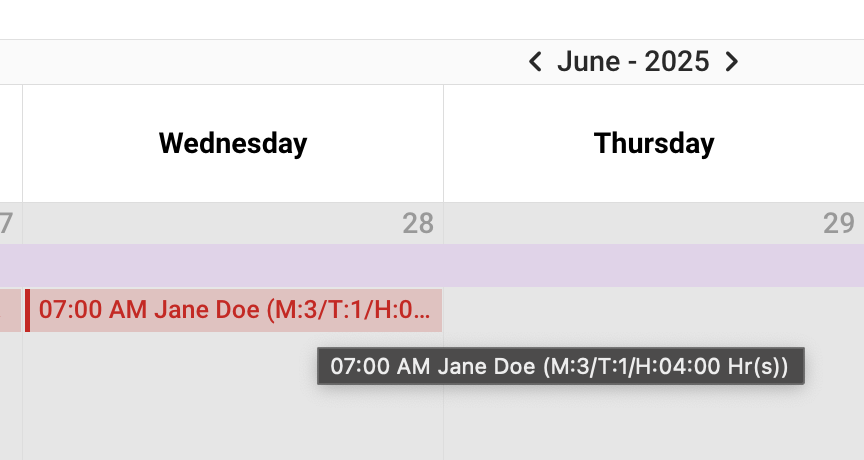Click purple bar segment in Tuesday column

[x=10, y=265]
